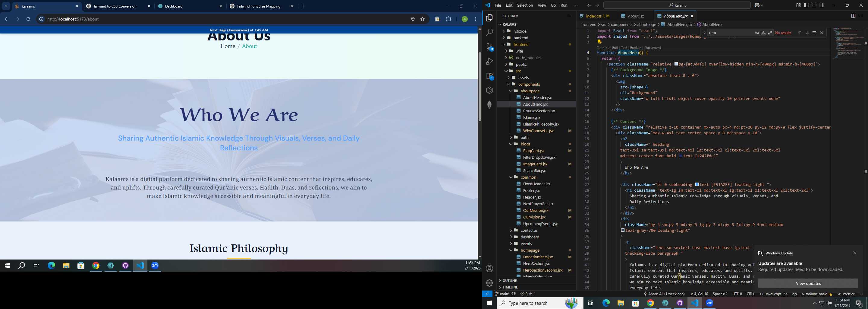Open Chrome tab search dropdown
The image size is (868, 309).
tap(6, 6)
